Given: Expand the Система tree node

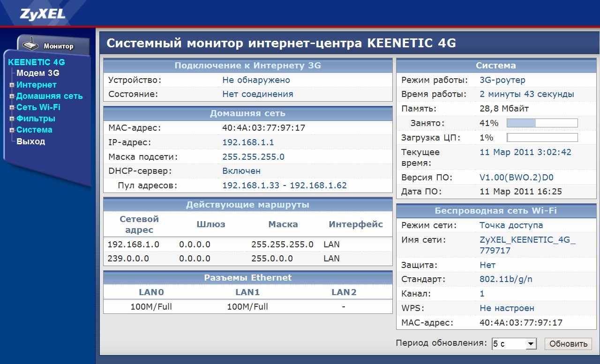Looking at the screenshot, I should (12, 130).
